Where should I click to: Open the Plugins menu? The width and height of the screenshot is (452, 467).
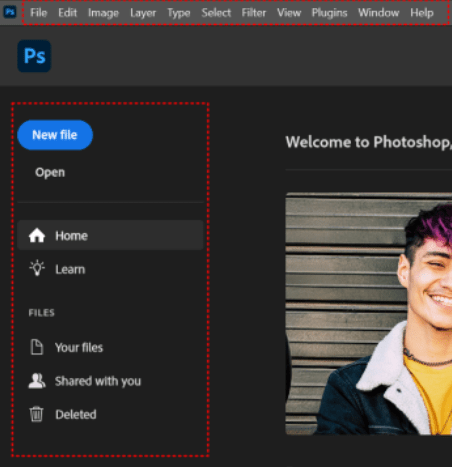click(x=329, y=13)
